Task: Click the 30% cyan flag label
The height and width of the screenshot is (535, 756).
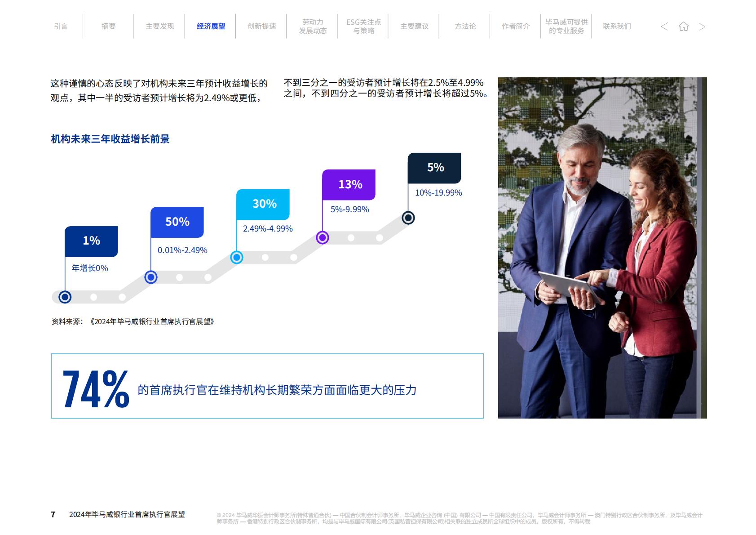Action: (x=263, y=204)
